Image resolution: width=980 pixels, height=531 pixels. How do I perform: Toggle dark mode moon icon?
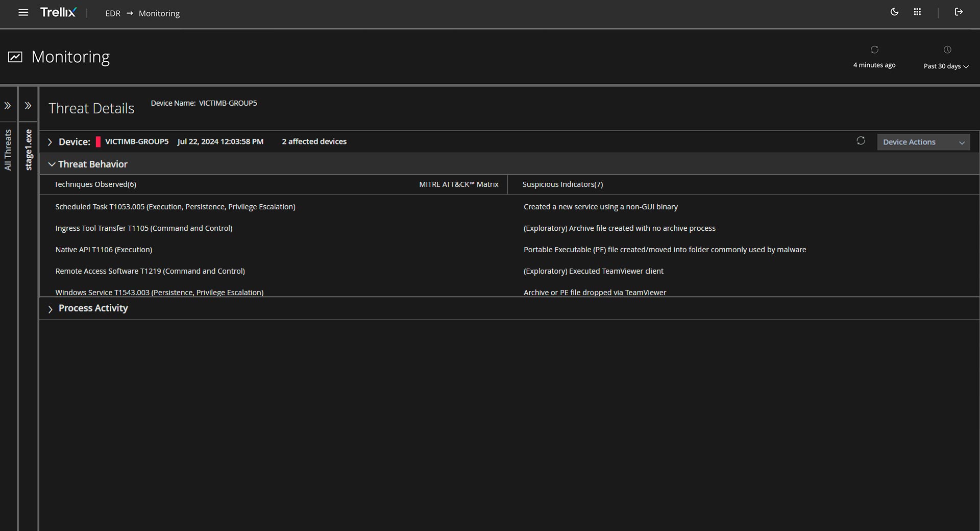pos(894,12)
